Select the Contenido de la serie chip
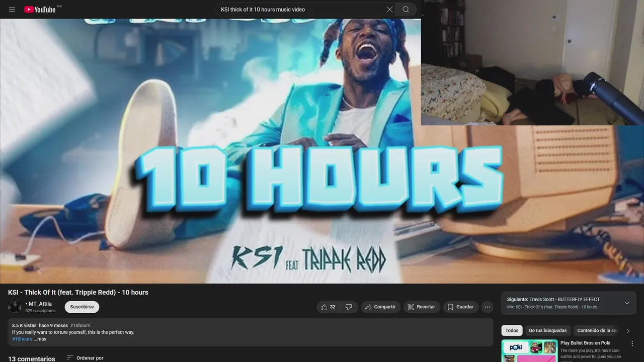Viewport: 644px width, 362px height. [x=597, y=330]
